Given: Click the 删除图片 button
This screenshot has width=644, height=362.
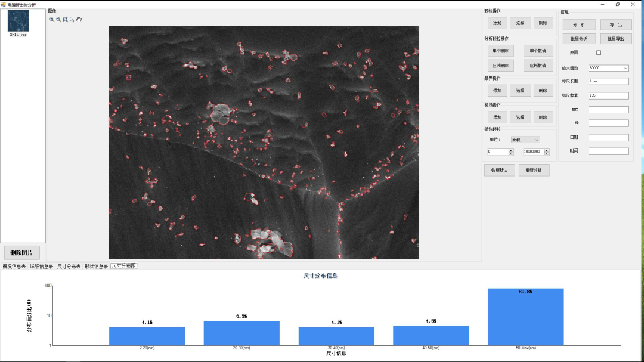Looking at the screenshot, I should (21, 253).
